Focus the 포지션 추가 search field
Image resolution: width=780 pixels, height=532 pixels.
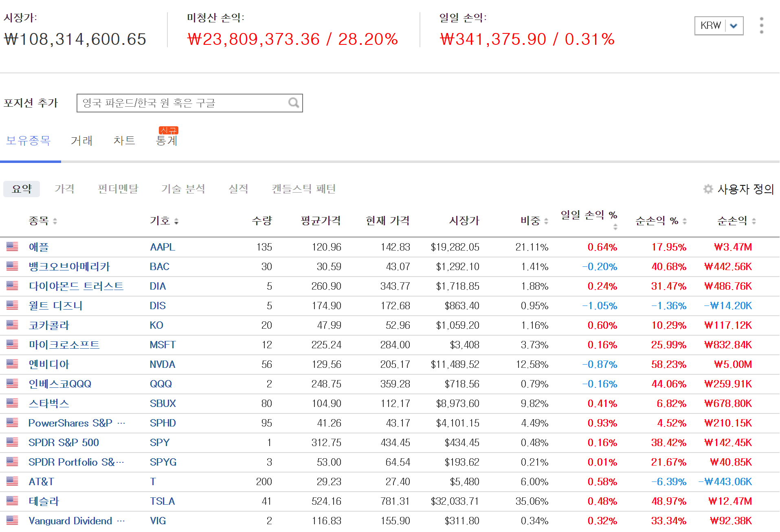tap(189, 103)
